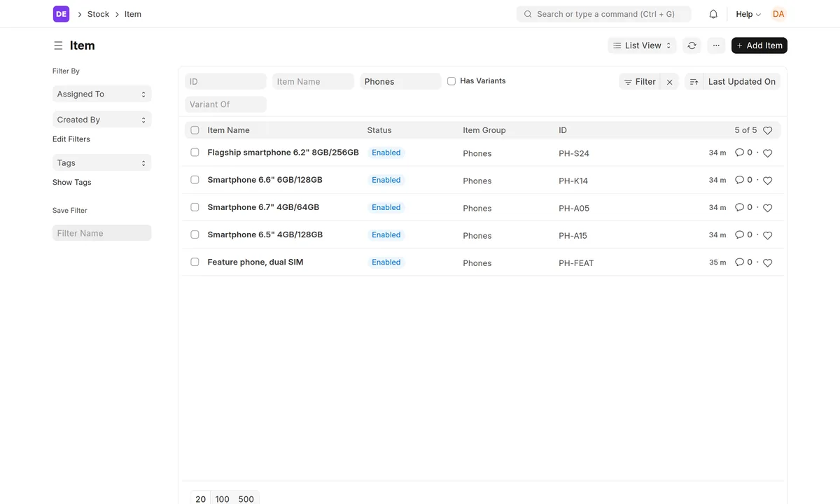Click the Status column header
840x504 pixels.
pyautogui.click(x=379, y=130)
